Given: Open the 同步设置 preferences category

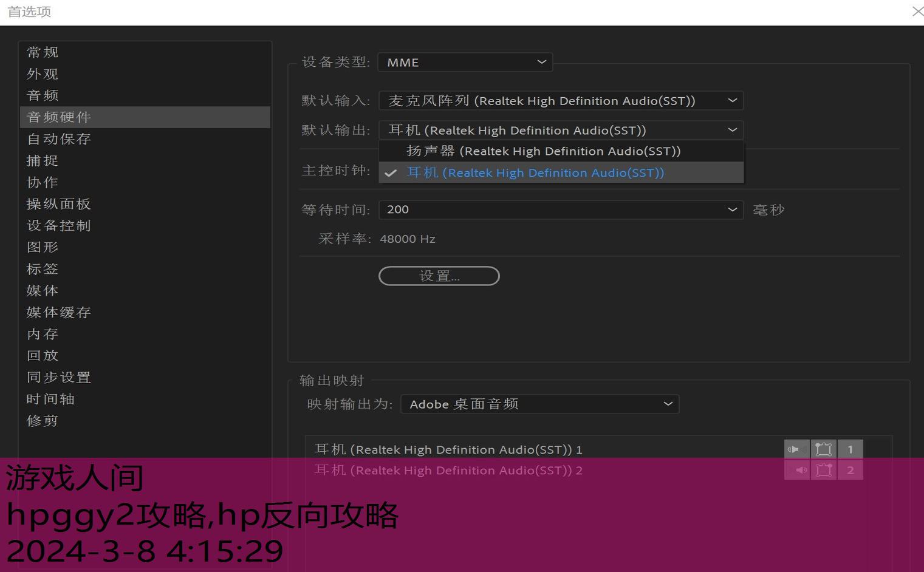Looking at the screenshot, I should click(145, 378).
